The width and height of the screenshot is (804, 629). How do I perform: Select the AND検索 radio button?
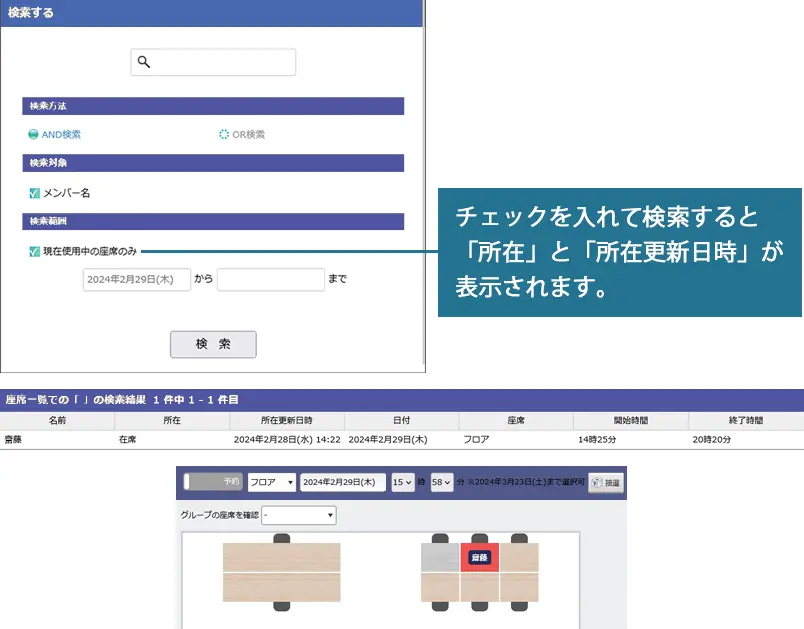pos(34,134)
